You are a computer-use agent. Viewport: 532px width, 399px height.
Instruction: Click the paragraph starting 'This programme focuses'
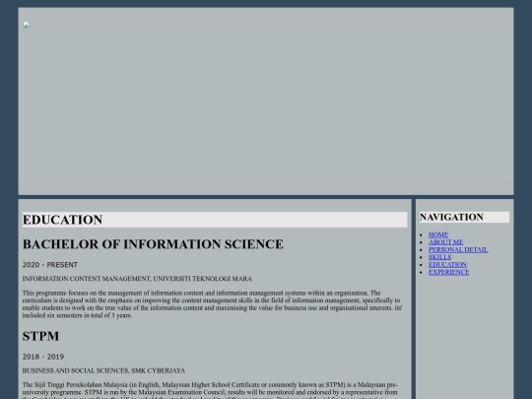(213, 304)
